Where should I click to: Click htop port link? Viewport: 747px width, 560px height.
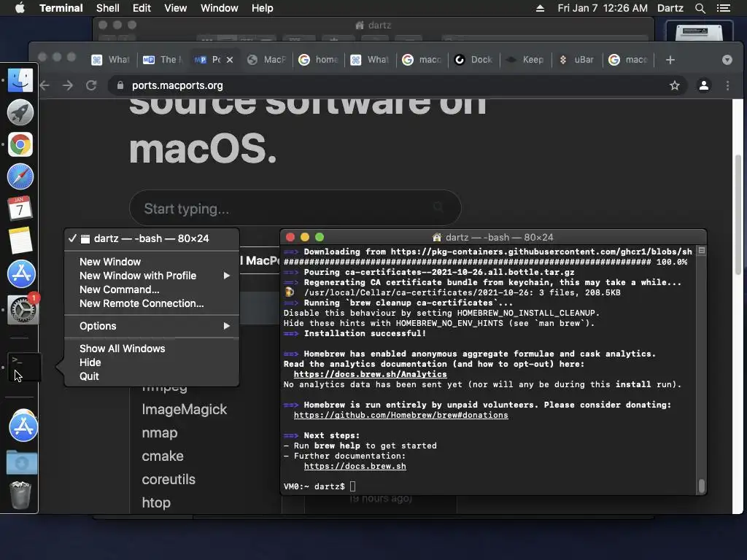click(x=156, y=502)
